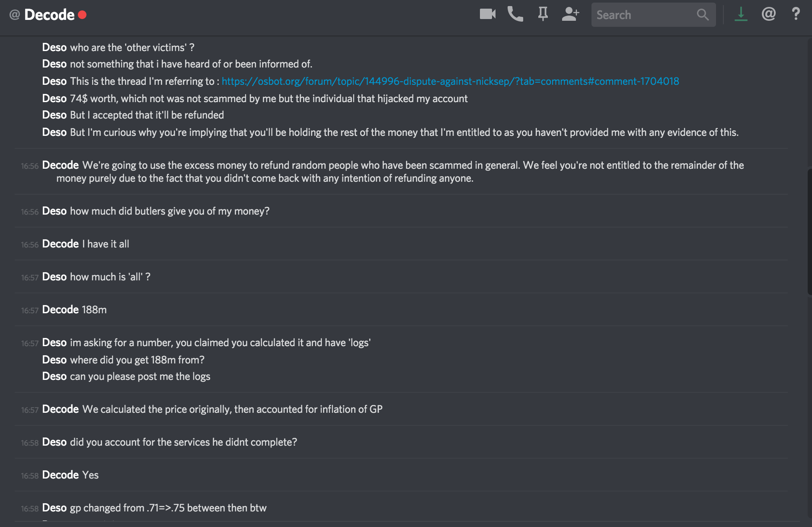Click the search magnifier icon
Screen dimensions: 812x527
click(703, 15)
